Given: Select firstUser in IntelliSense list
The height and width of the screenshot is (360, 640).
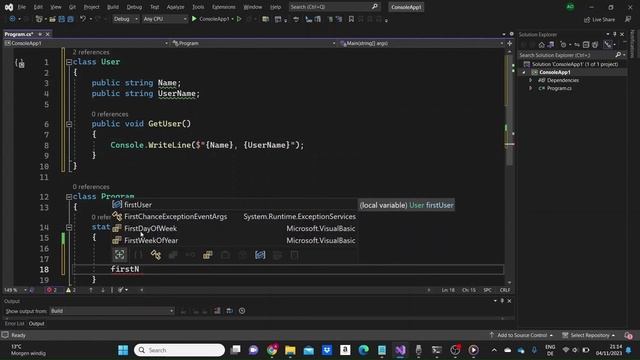Looking at the screenshot, I should click(234, 204).
